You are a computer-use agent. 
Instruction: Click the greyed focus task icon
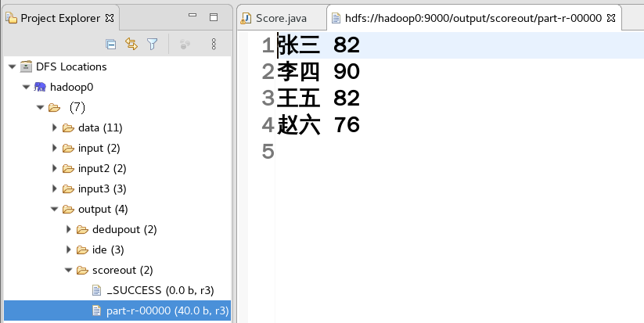point(185,45)
